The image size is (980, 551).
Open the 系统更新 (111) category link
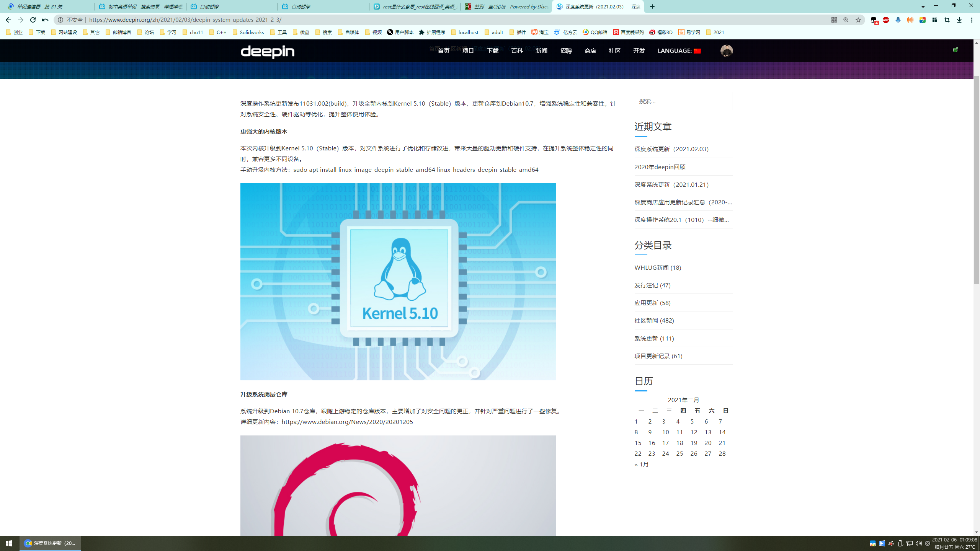(654, 338)
